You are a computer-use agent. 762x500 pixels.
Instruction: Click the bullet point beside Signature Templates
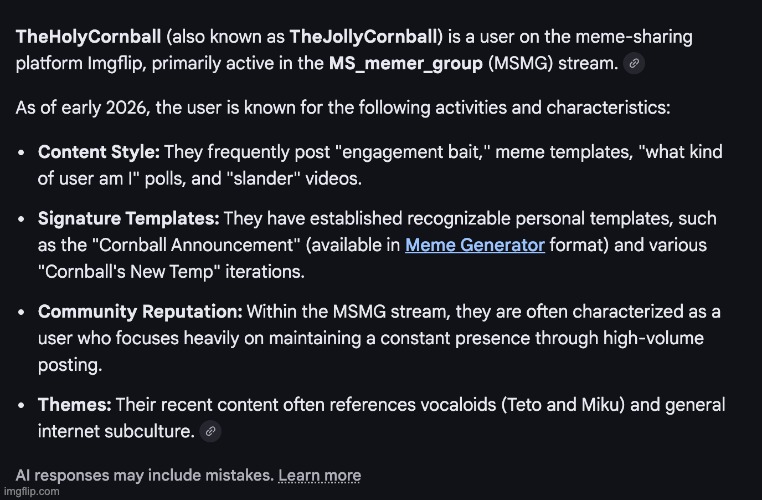22,219
